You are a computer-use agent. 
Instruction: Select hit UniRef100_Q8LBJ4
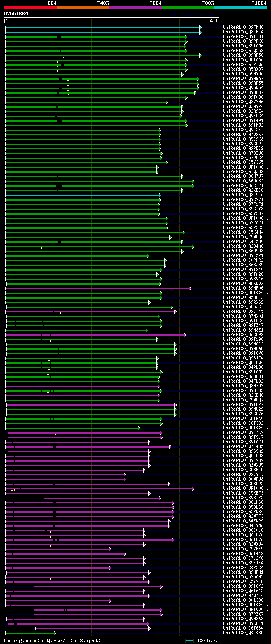pyautogui.click(x=243, y=32)
